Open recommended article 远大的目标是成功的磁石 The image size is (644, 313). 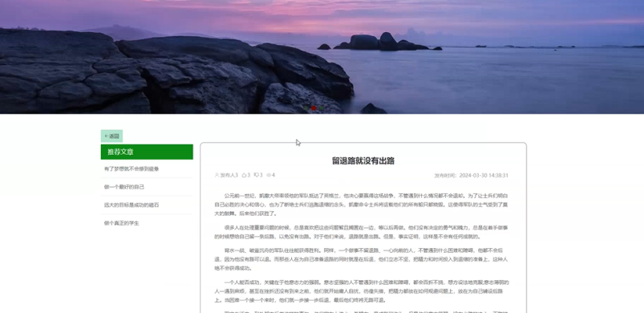click(x=132, y=205)
